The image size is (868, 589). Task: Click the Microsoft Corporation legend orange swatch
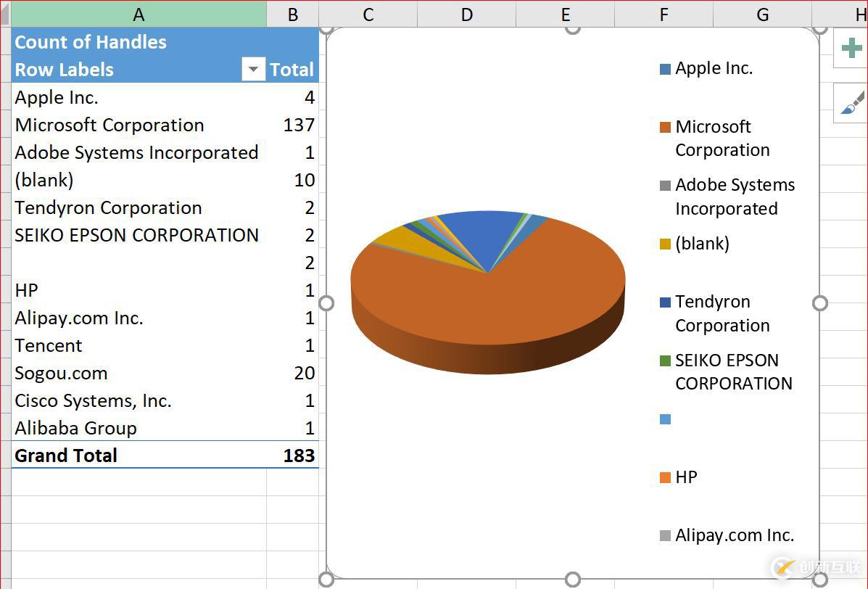666,128
